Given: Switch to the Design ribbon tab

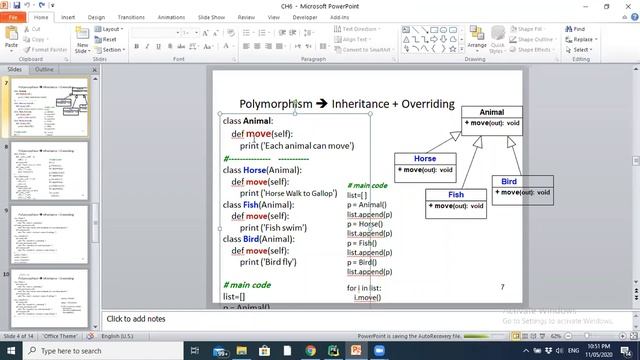Looking at the screenshot, I should coord(96,17).
